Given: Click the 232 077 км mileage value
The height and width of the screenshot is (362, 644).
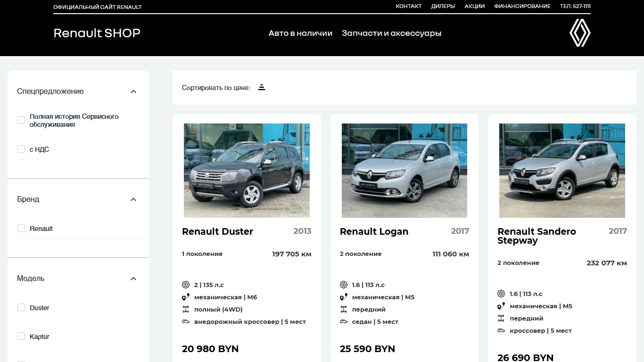Looking at the screenshot, I should point(607,263).
